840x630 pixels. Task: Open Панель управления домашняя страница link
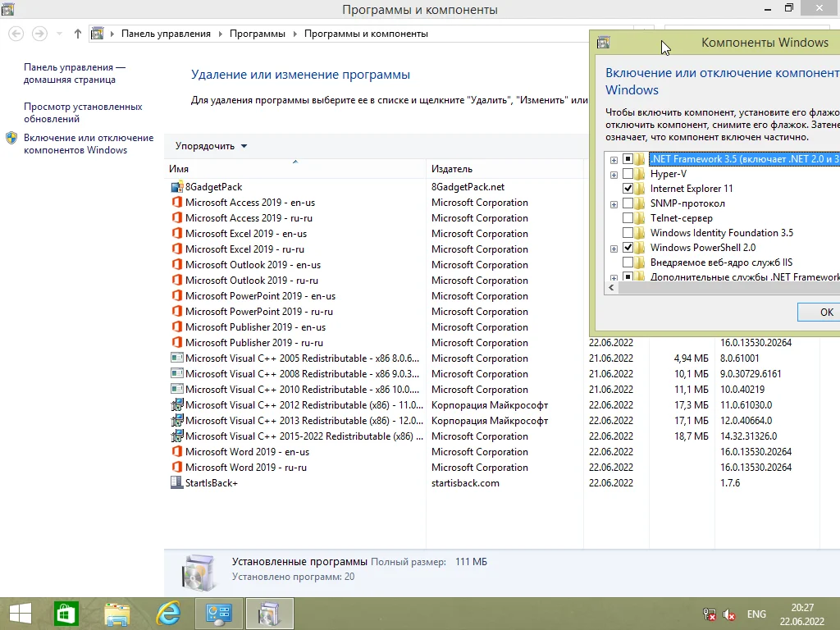click(x=74, y=73)
